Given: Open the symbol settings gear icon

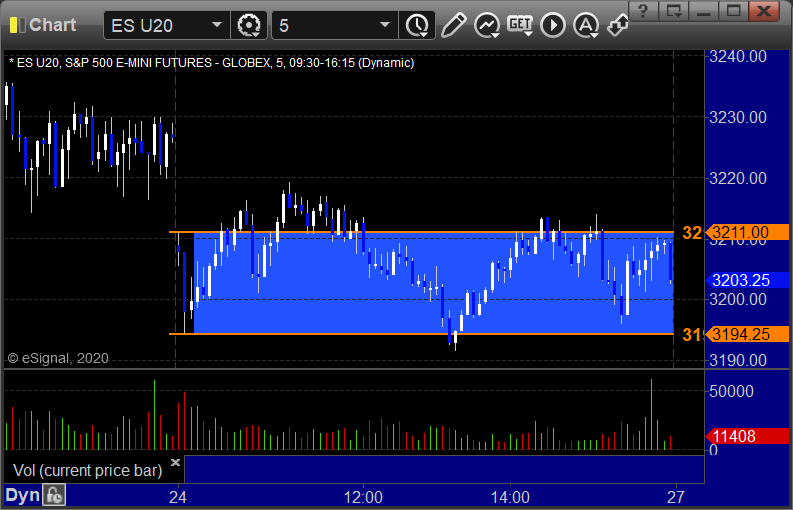Looking at the screenshot, I should 249,25.
